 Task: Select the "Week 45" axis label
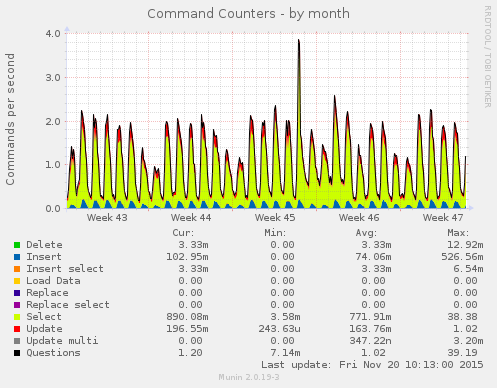tap(275, 218)
